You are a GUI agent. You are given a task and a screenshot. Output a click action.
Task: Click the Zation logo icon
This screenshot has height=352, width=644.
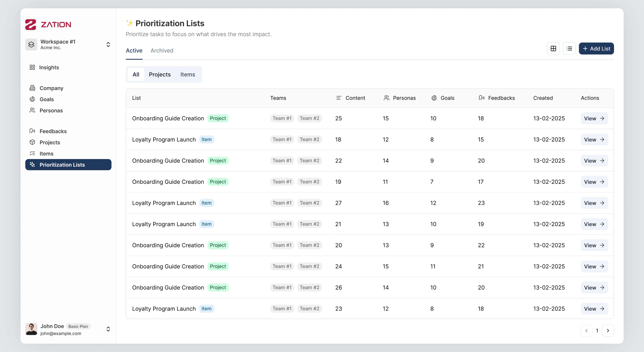[x=31, y=25]
